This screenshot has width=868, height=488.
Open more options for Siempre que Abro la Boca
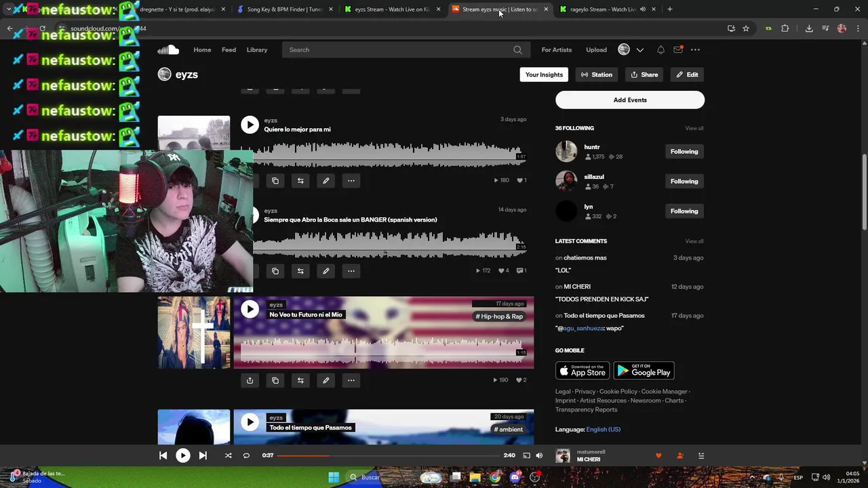pyautogui.click(x=351, y=270)
